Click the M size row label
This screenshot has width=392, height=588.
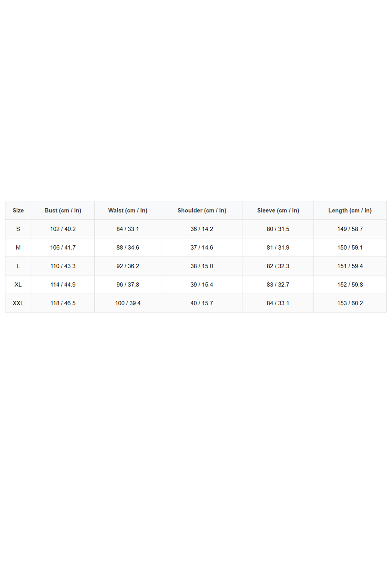[18, 248]
